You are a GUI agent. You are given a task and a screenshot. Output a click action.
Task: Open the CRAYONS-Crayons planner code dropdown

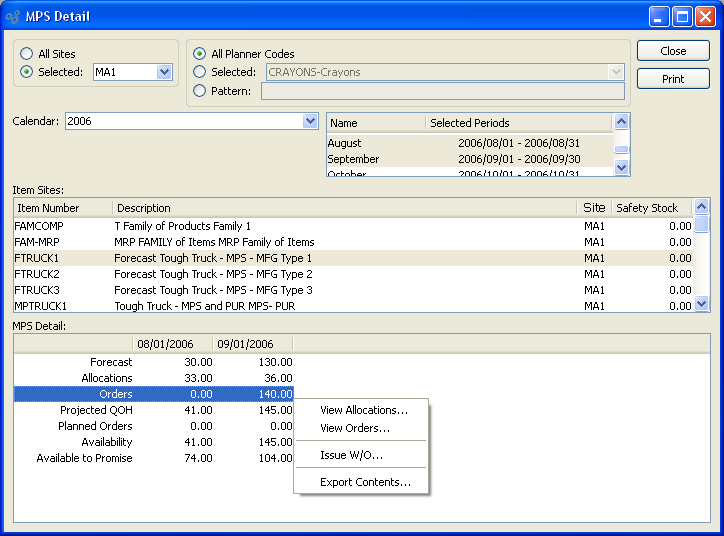[x=616, y=72]
